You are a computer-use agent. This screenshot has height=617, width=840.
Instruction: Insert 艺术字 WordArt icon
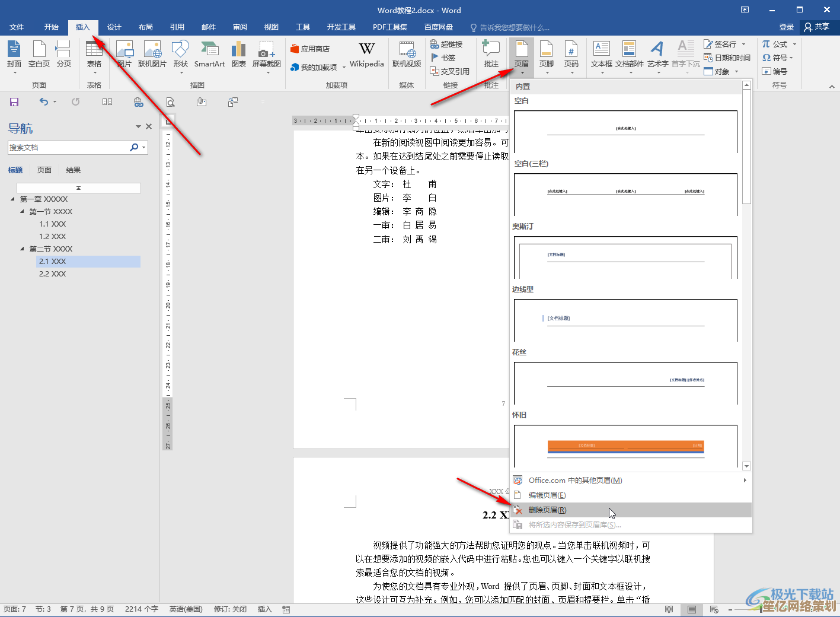click(657, 53)
